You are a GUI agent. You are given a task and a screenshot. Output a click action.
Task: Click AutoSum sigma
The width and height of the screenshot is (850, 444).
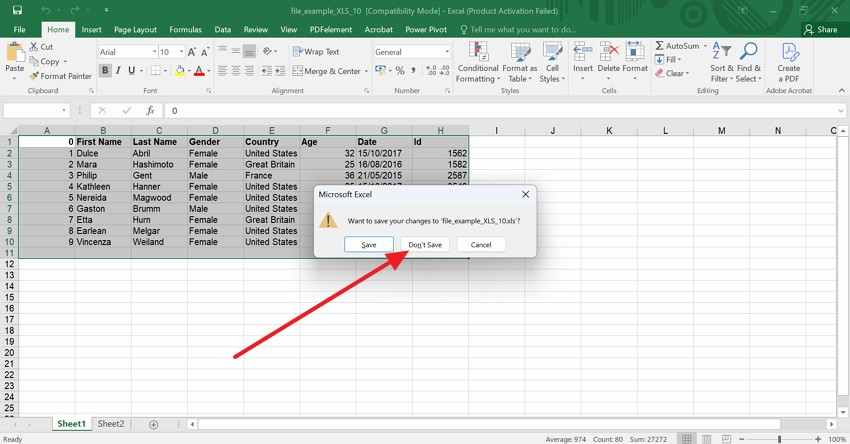coord(659,46)
